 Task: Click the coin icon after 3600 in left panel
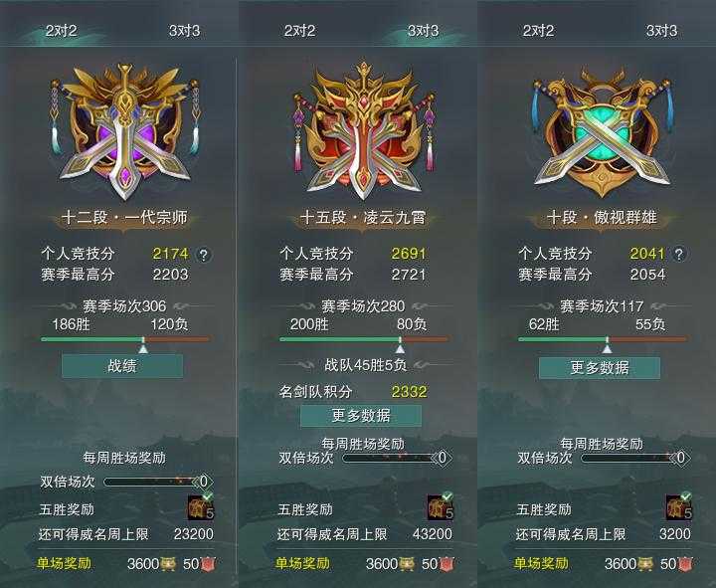168,564
